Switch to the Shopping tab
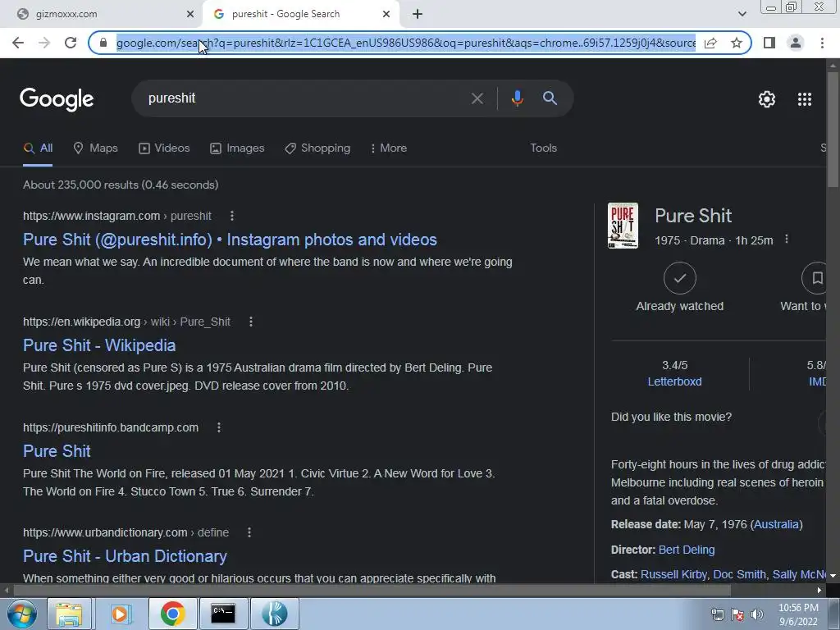This screenshot has width=840, height=630. point(317,148)
